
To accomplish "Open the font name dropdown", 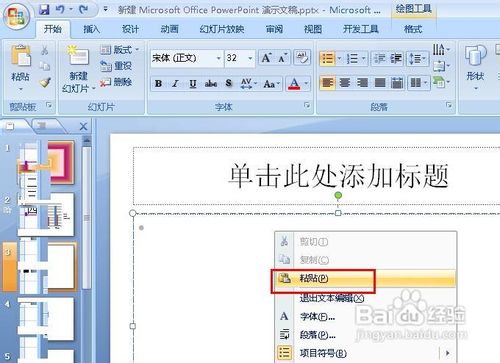I will tap(218, 58).
